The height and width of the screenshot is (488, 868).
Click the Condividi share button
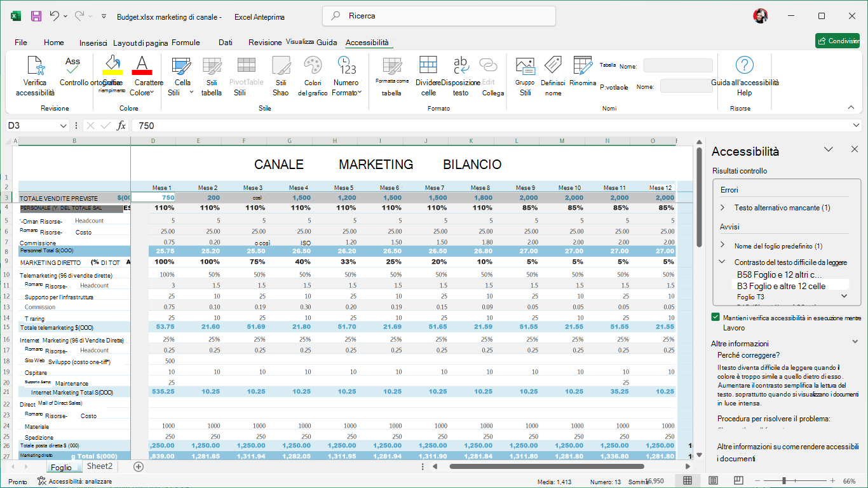(x=837, y=41)
